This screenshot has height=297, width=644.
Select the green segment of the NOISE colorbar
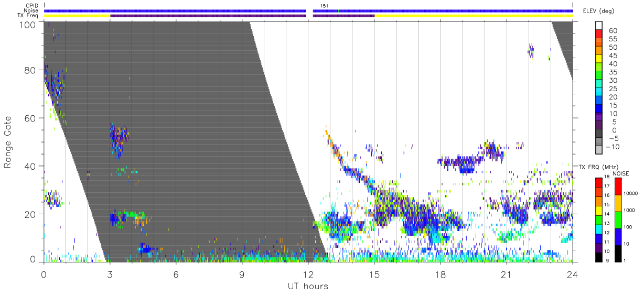(618, 219)
